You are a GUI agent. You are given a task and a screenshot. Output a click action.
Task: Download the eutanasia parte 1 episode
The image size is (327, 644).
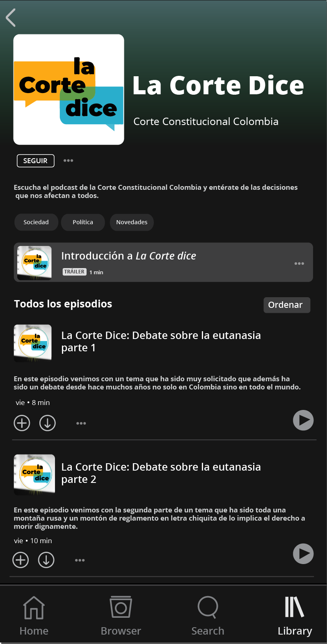click(x=48, y=423)
